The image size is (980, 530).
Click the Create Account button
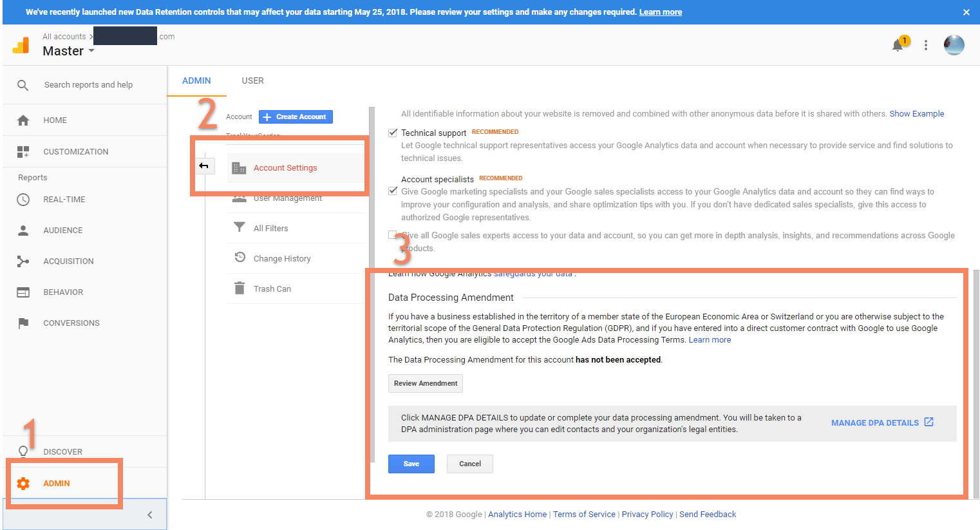pyautogui.click(x=296, y=117)
